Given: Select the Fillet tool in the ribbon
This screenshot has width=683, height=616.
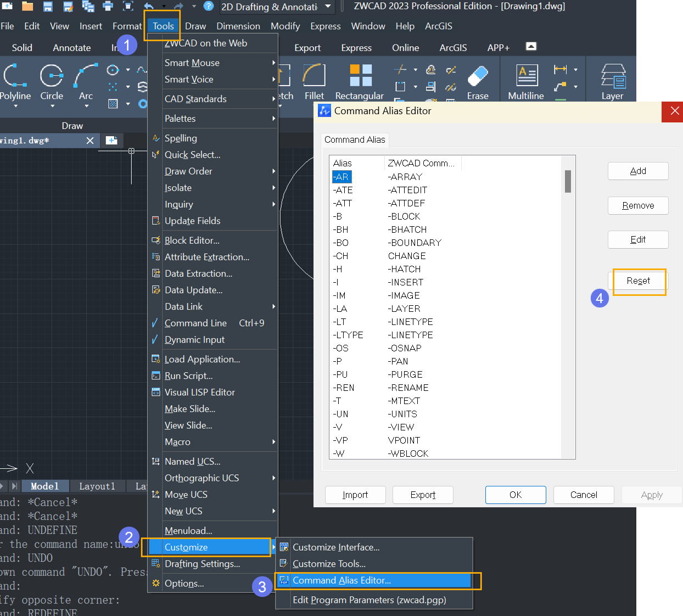Looking at the screenshot, I should [314, 82].
